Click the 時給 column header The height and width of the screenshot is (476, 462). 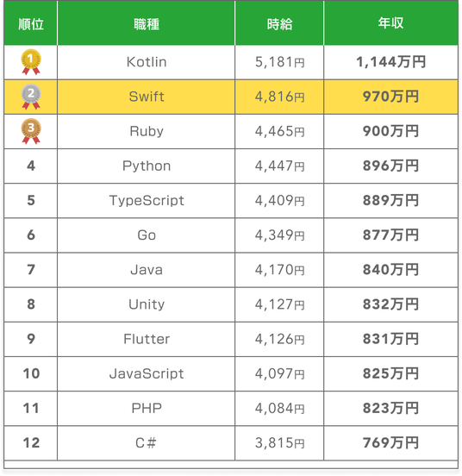point(279,24)
